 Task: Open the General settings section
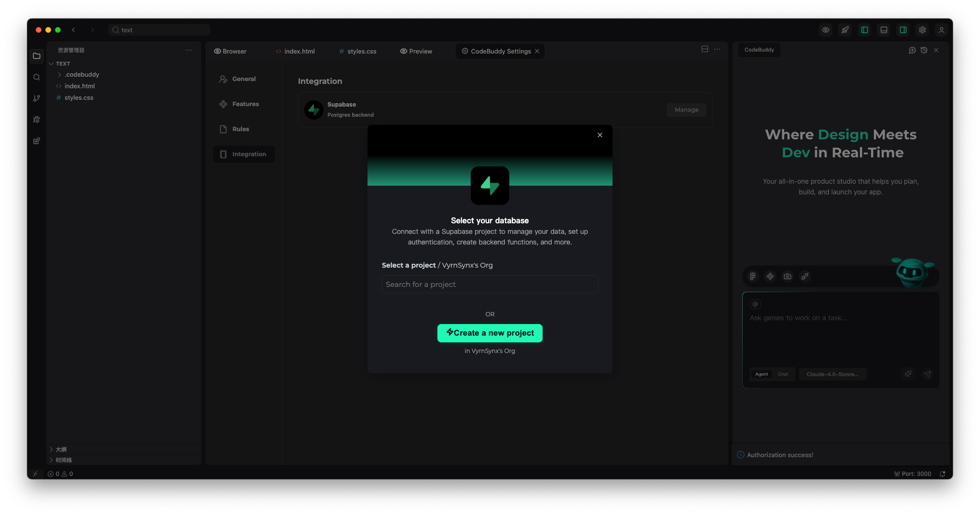244,79
